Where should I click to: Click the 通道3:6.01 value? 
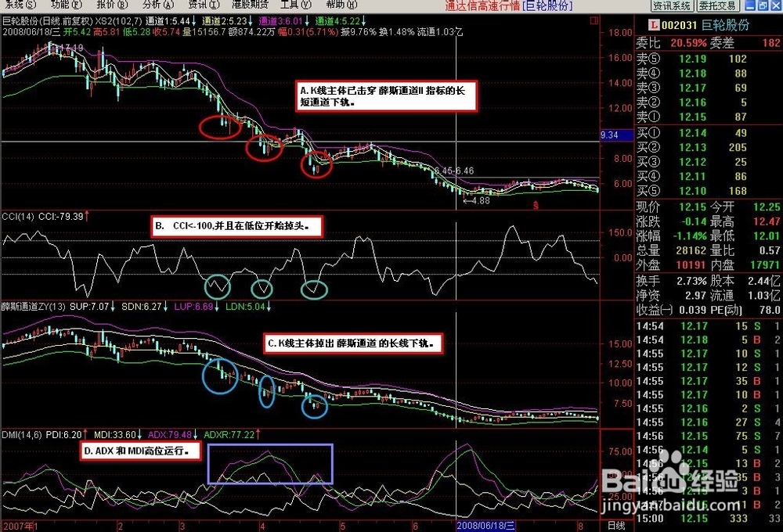pyautogui.click(x=281, y=21)
